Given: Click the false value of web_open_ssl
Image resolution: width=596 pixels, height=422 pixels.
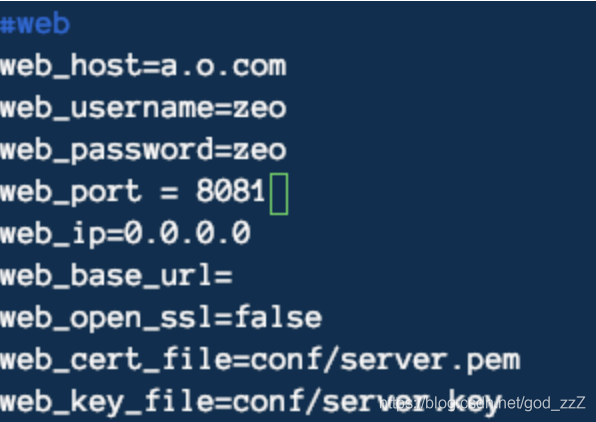Looking at the screenshot, I should click(x=278, y=317).
